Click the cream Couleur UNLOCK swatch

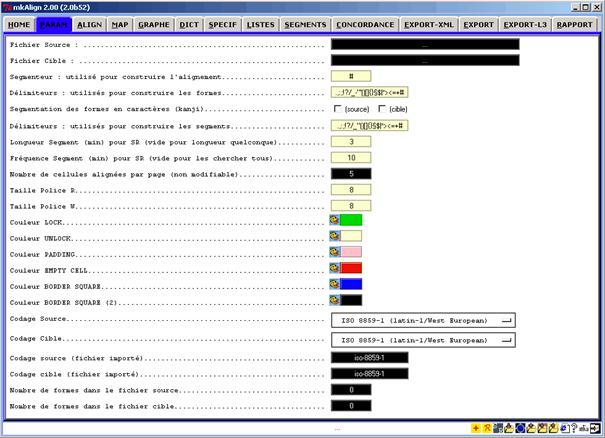[x=351, y=236]
